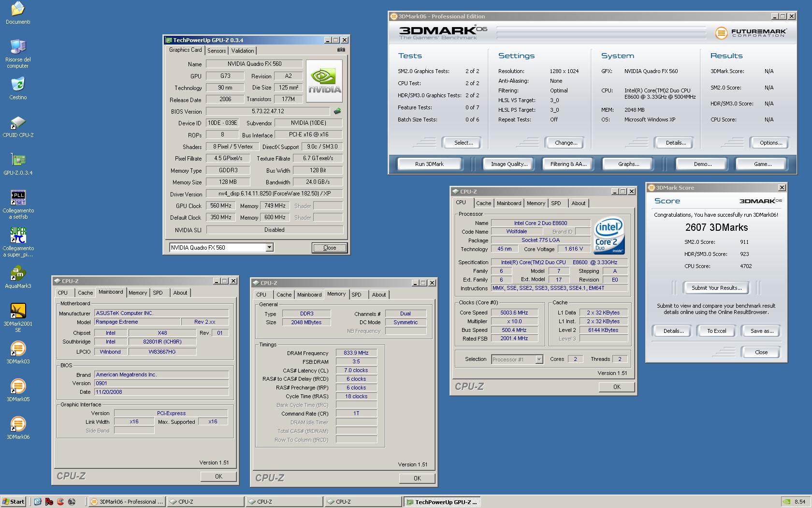This screenshot has width=812, height=508.
Task: Launch the 3DMark03 desktop icon
Action: coord(18,353)
